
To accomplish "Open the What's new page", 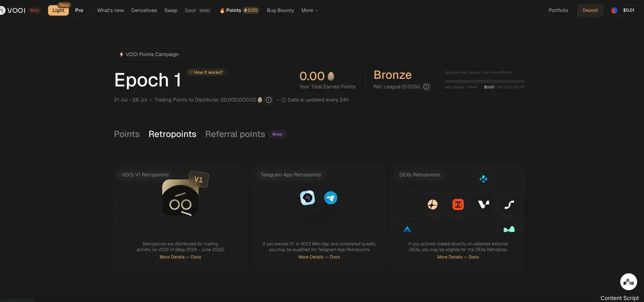I will [x=111, y=10].
